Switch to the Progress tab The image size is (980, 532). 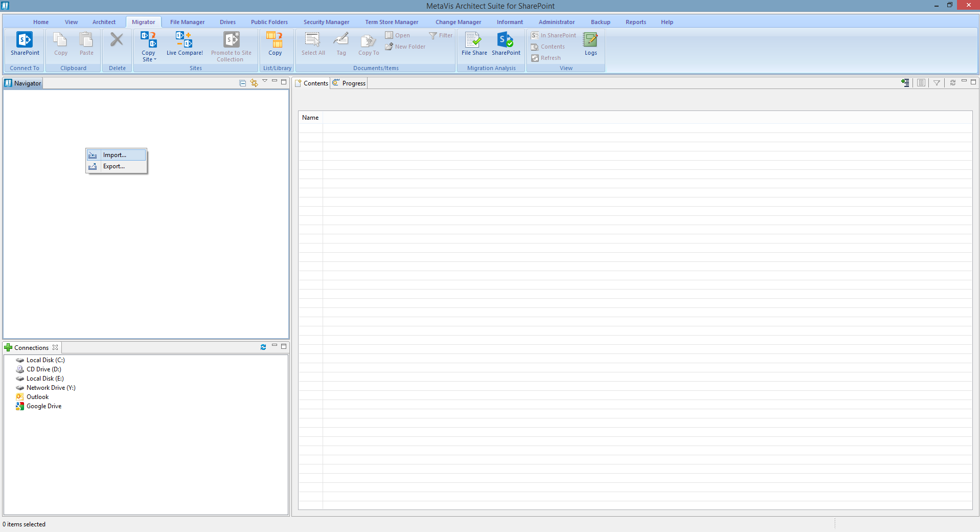(349, 83)
